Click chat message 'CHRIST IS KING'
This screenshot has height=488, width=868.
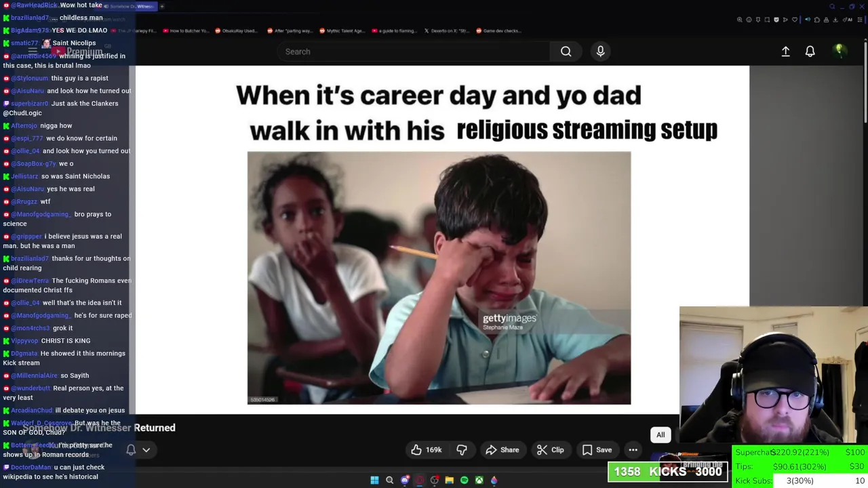pos(66,341)
